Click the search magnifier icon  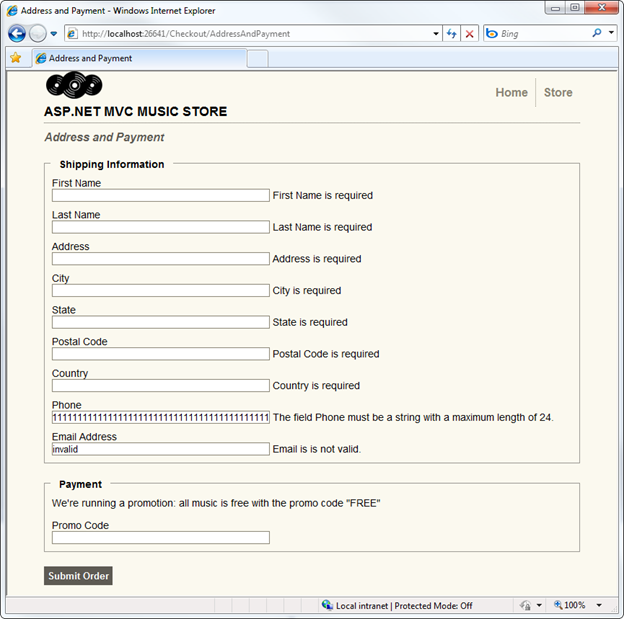point(597,33)
